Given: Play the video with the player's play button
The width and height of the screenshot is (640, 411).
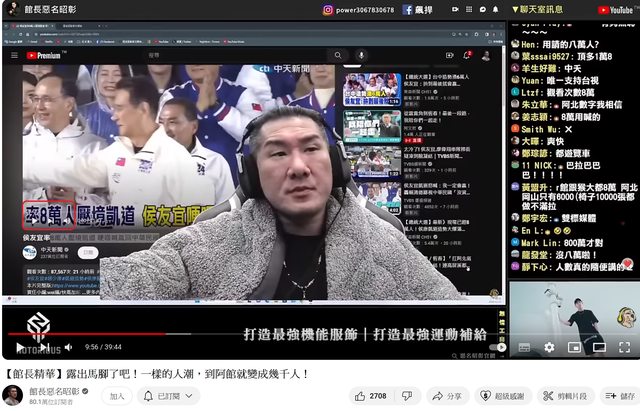Looking at the screenshot, I should point(20,347).
